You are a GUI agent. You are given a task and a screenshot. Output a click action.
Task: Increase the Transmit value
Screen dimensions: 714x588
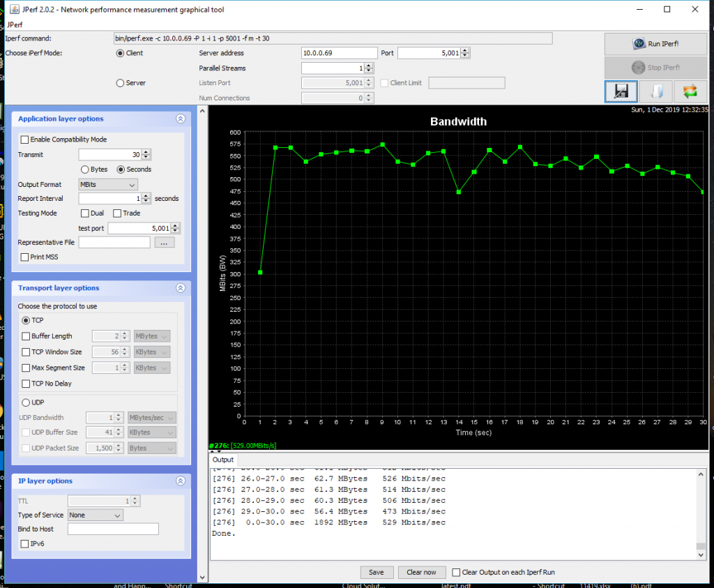[146, 152]
